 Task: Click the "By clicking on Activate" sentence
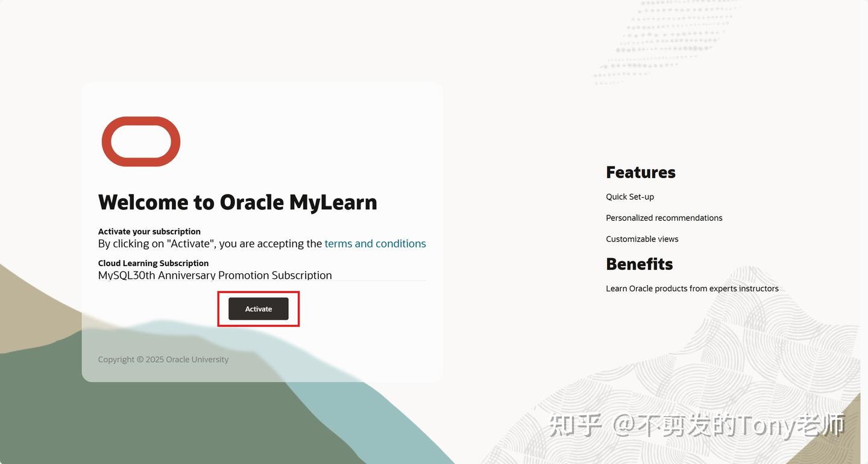click(x=262, y=244)
